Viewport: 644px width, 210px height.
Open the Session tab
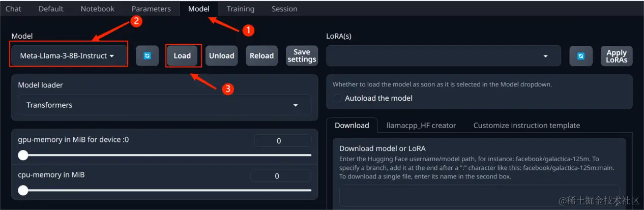click(284, 9)
